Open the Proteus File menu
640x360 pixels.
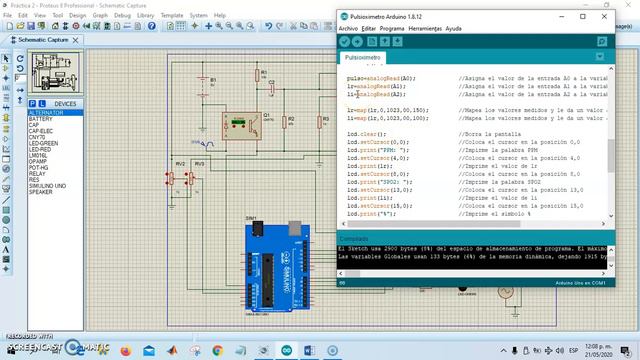(x=7, y=16)
